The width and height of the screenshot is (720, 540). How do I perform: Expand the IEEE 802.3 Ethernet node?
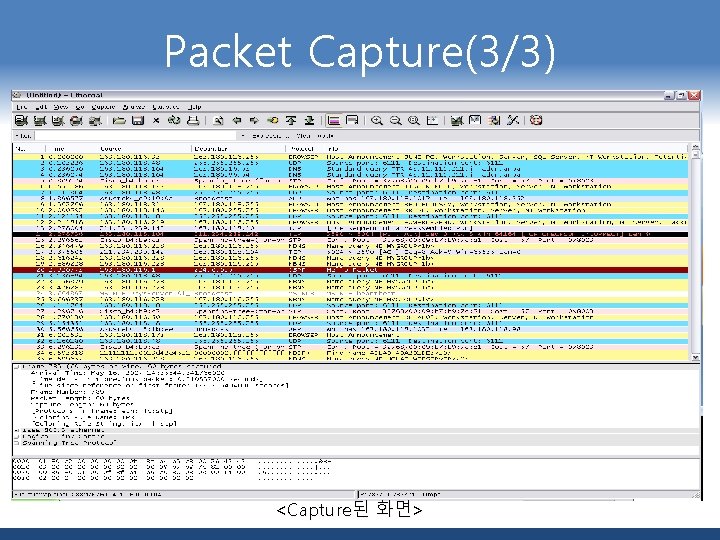(x=17, y=431)
